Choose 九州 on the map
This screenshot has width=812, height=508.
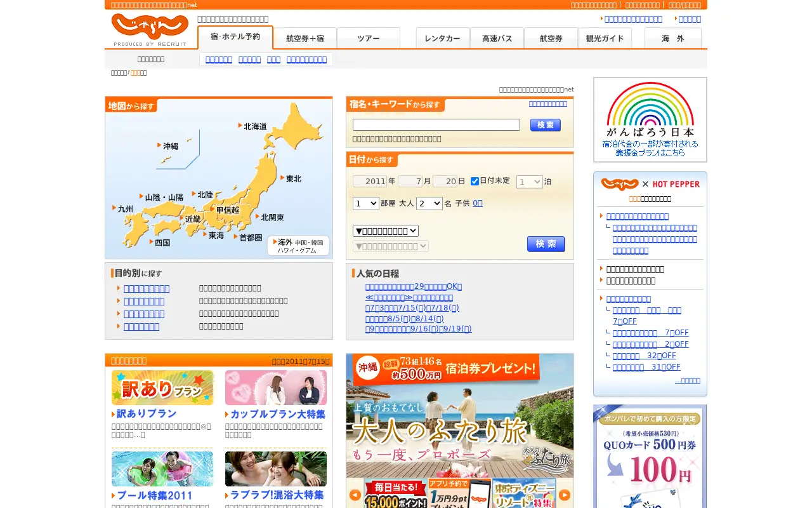coord(123,208)
